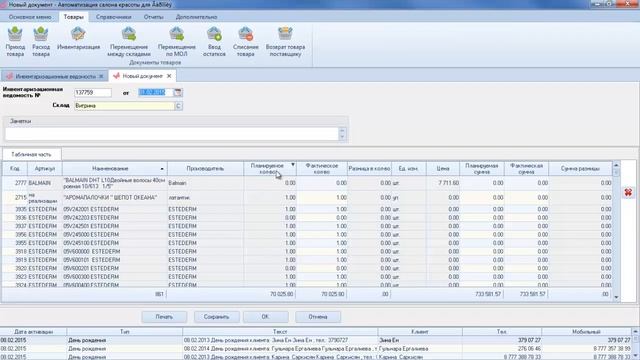The width and height of the screenshot is (640, 360).
Task: Select the Табличная часть tab
Action: coord(31,154)
